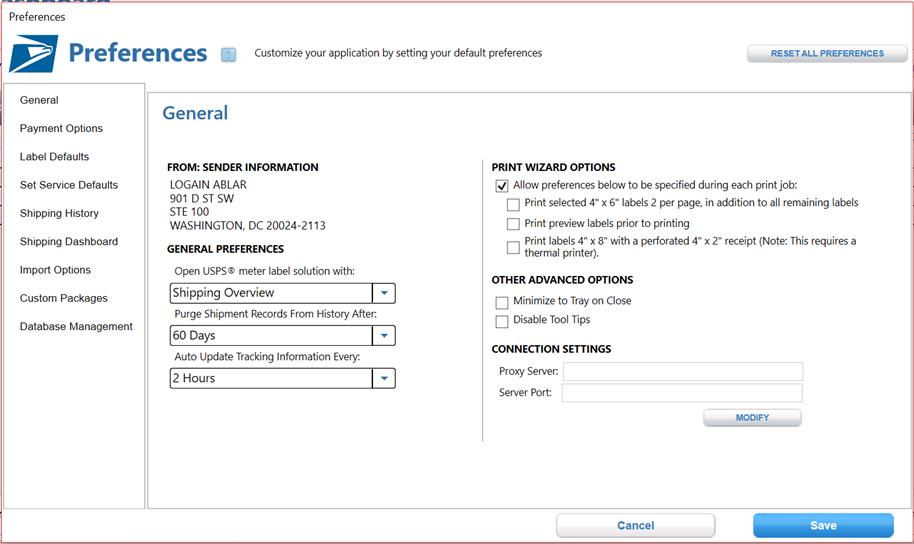Check Disable Tool Tips option

pyautogui.click(x=501, y=321)
